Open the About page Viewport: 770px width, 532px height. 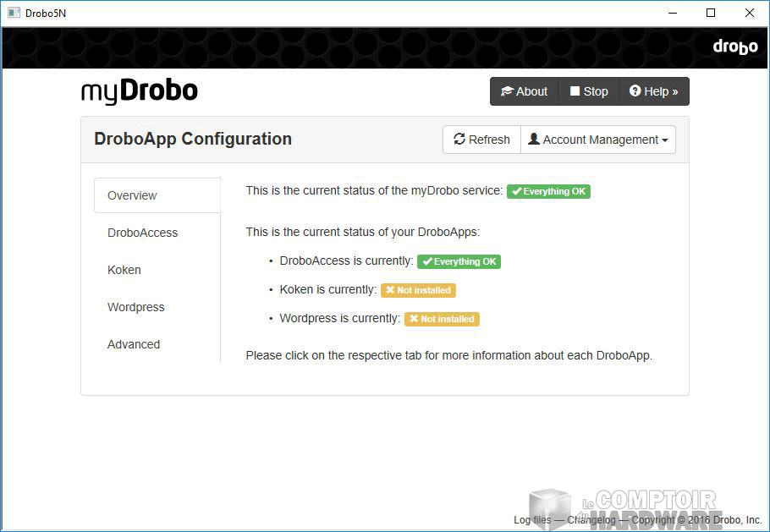[x=524, y=91]
